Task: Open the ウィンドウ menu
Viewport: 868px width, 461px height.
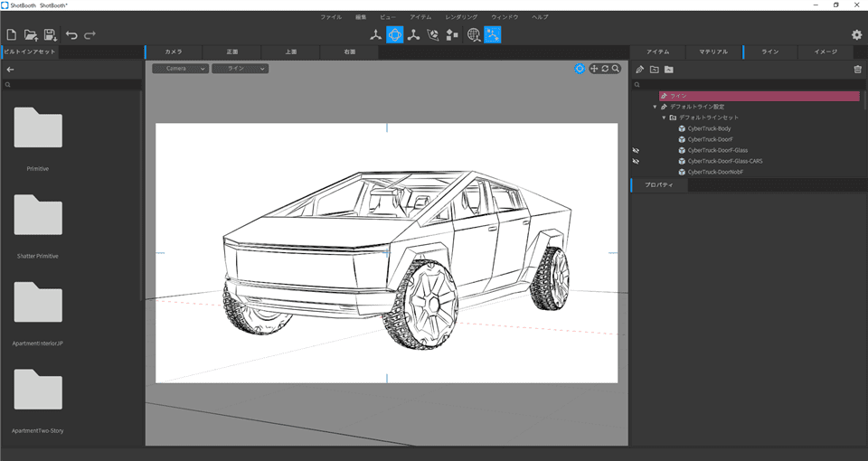Action: tap(505, 17)
